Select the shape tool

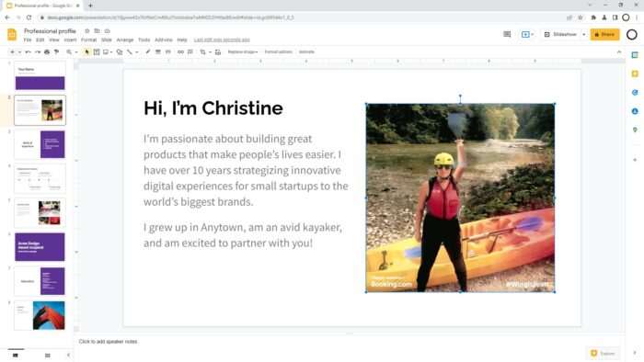click(x=120, y=52)
